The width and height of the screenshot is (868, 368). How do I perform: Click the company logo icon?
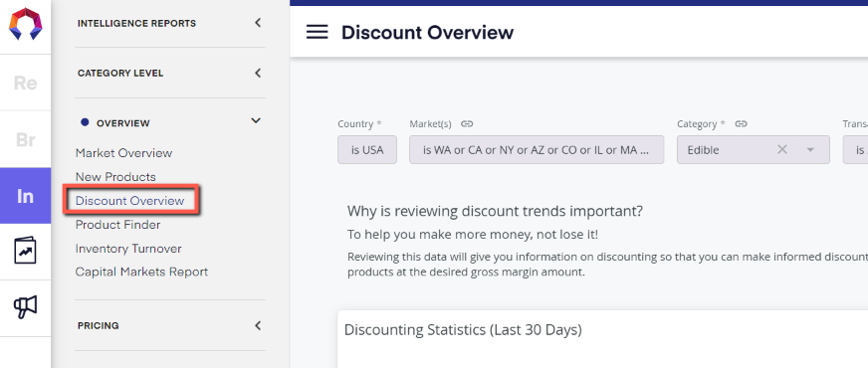point(26,24)
